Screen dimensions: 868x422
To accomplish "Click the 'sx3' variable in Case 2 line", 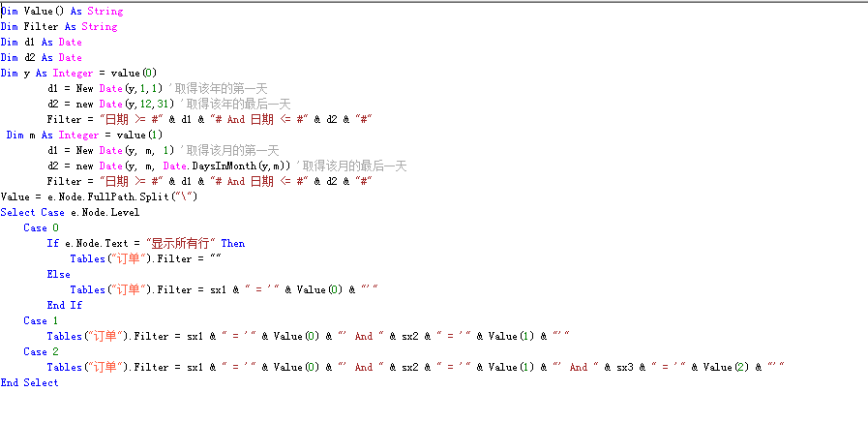I will point(624,368).
